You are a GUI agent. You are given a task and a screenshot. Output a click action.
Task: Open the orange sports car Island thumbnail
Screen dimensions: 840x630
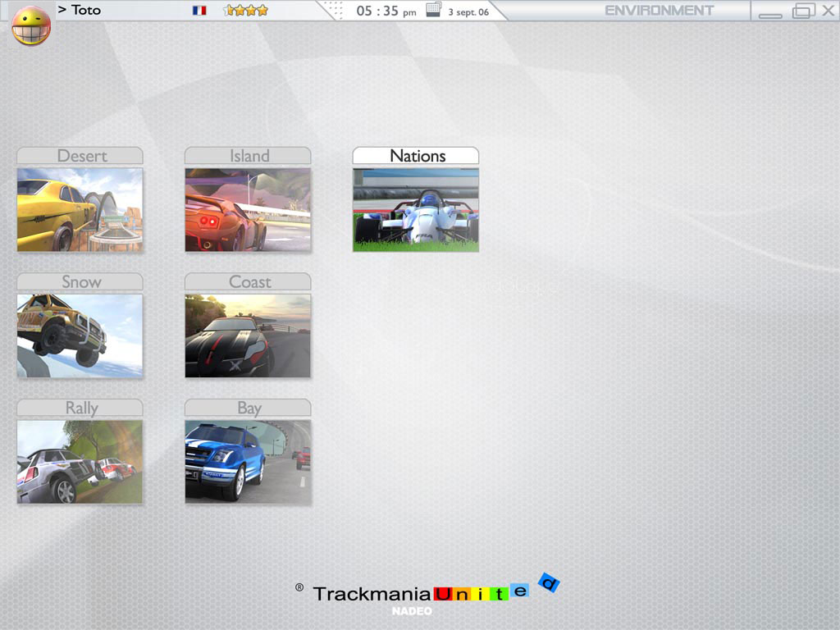pyautogui.click(x=248, y=210)
